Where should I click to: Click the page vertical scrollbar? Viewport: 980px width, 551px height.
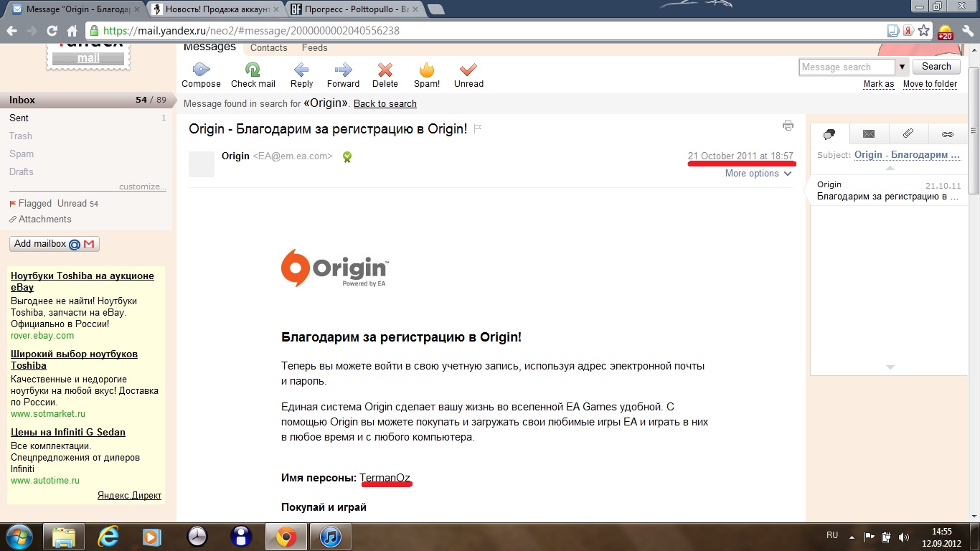[x=974, y=129]
